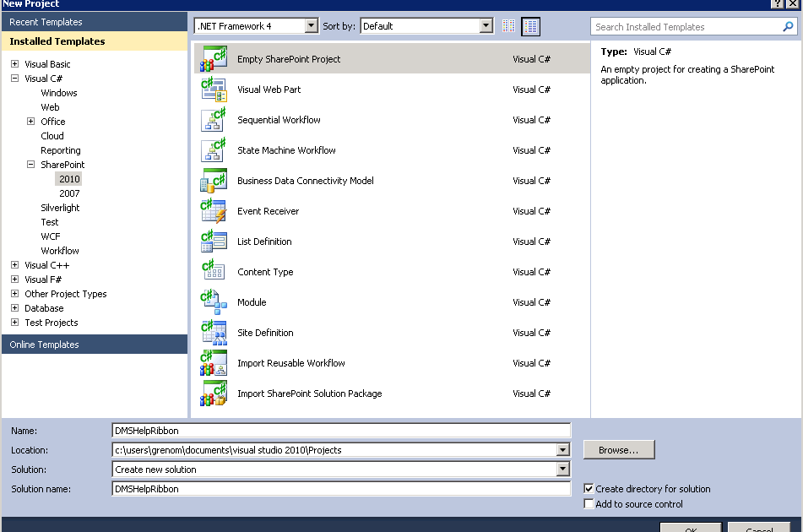Click the Site Definition template icon
The image size is (803, 532).
[x=214, y=333]
